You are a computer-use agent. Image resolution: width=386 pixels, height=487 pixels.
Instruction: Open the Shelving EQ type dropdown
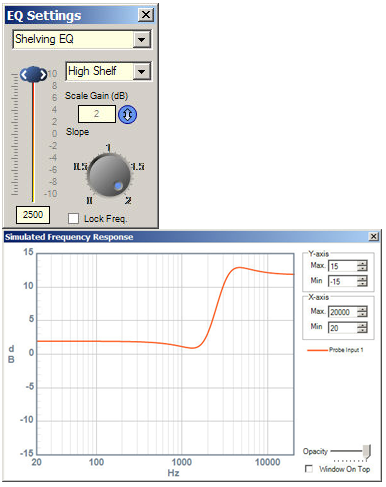click(x=141, y=39)
